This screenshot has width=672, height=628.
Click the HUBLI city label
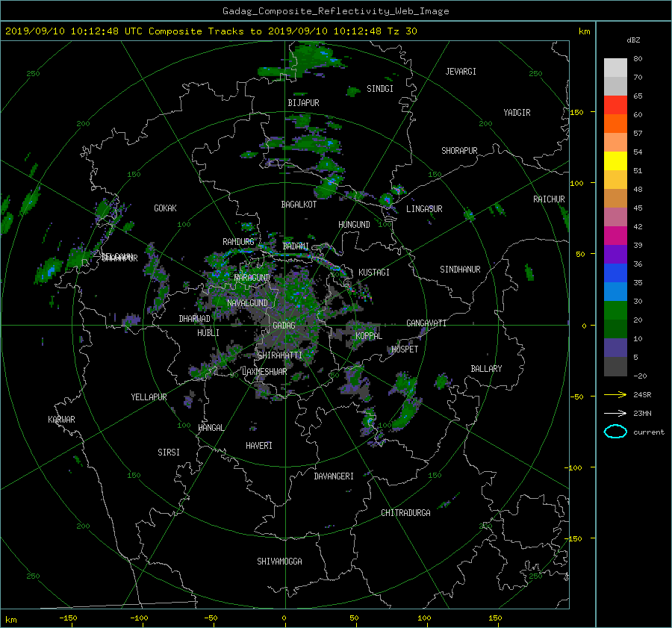pyautogui.click(x=208, y=333)
